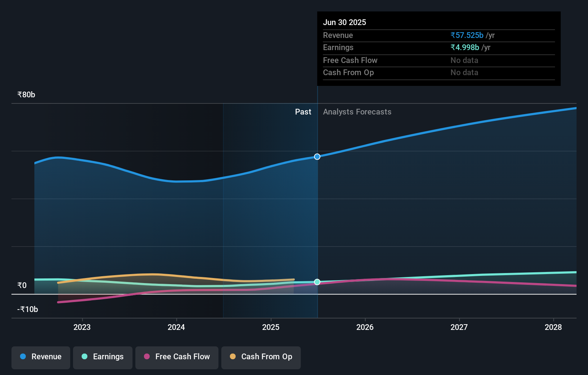Click the Revenue data point marker on blue line

tap(317, 157)
